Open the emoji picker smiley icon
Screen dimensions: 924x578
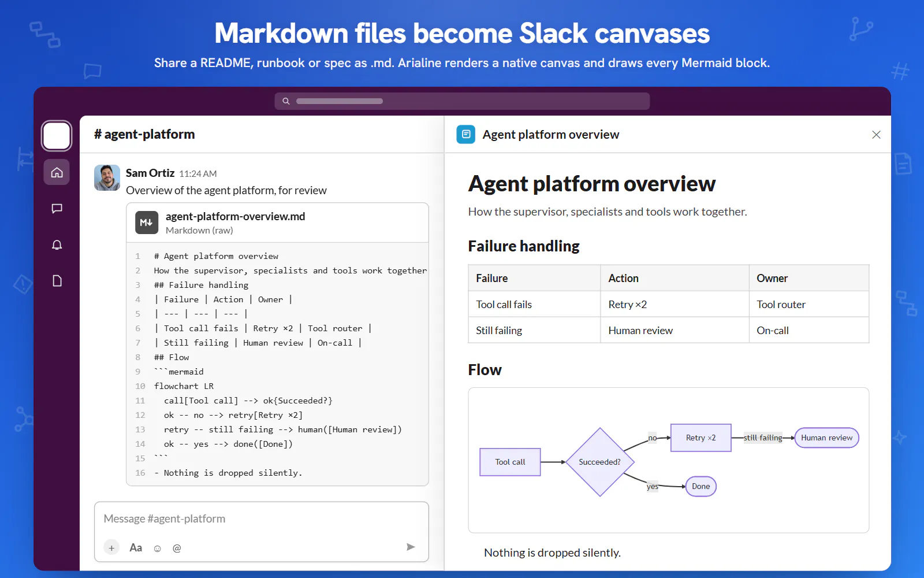[157, 548]
